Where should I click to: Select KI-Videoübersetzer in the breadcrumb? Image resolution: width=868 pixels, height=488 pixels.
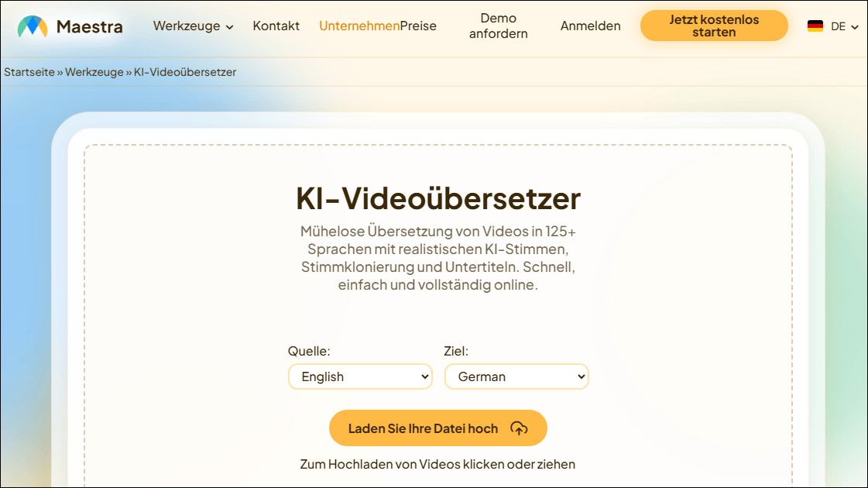186,71
